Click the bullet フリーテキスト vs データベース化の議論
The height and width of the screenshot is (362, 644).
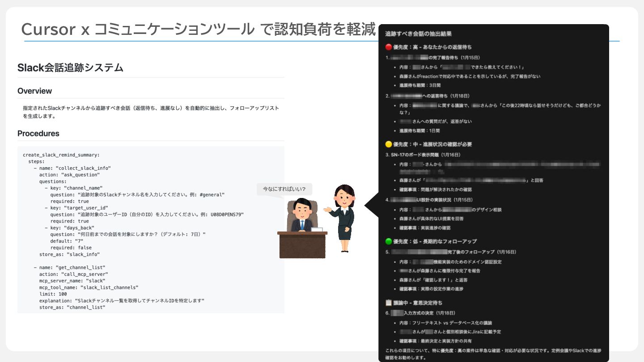point(445,323)
